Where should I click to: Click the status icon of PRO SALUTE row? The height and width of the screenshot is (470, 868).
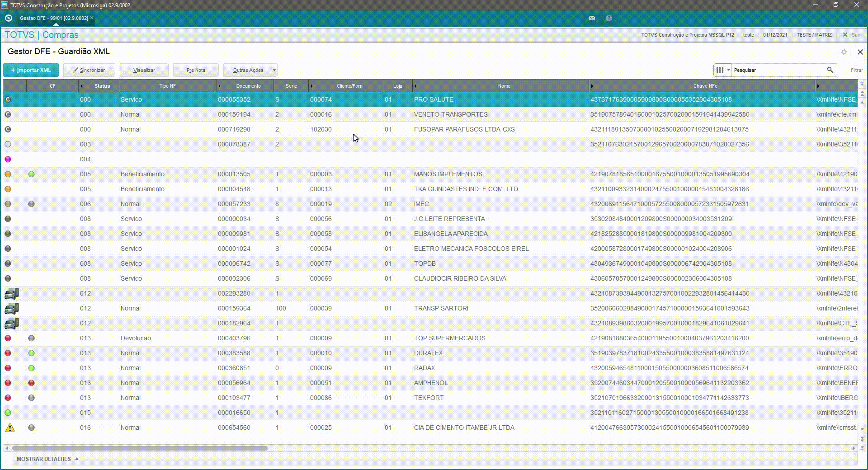point(8,99)
